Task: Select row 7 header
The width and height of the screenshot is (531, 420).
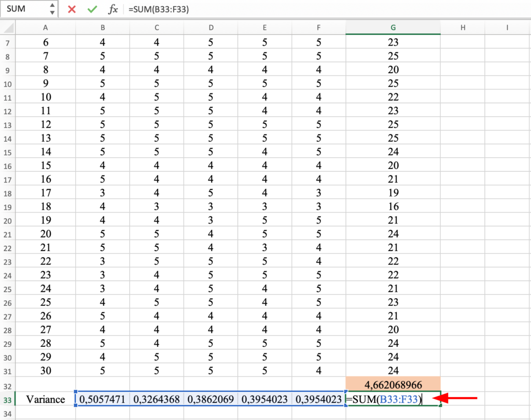Action: [x=7, y=43]
